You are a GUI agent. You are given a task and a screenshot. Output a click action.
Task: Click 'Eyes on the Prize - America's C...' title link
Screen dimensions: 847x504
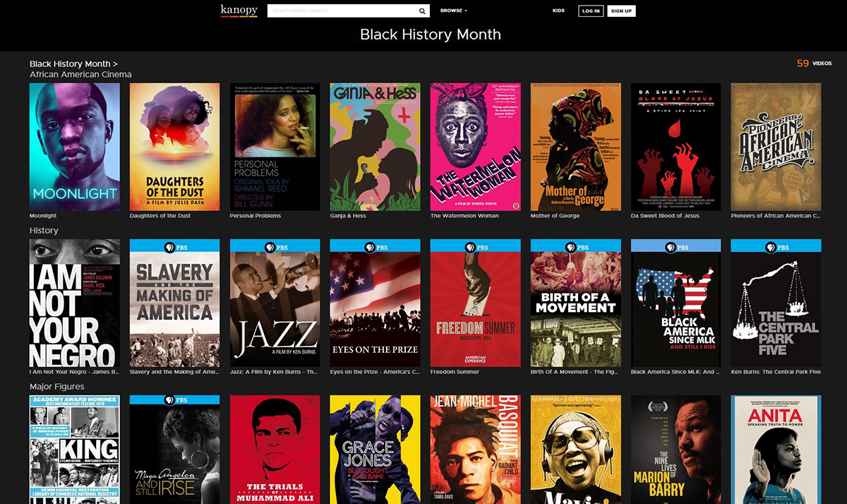click(x=375, y=372)
